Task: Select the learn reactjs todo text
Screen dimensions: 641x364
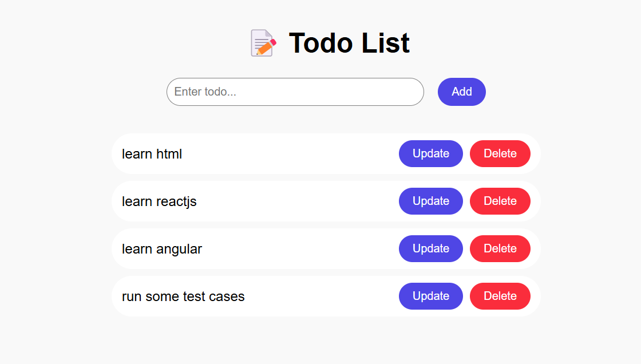Action: (159, 201)
